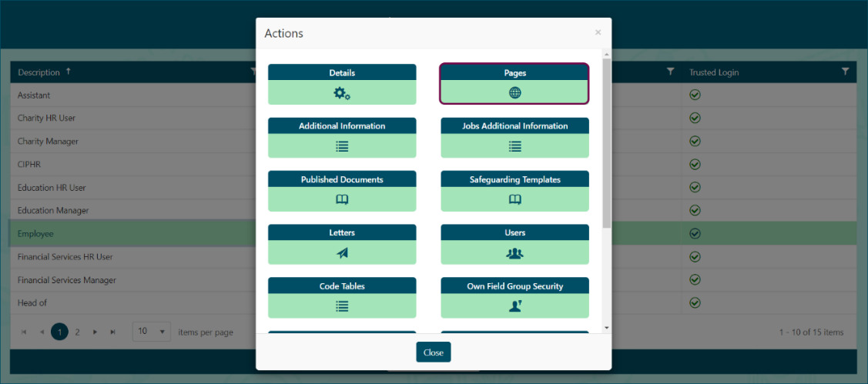868x384 pixels.
Task: Go to the previous page arrow
Action: pos(42,332)
